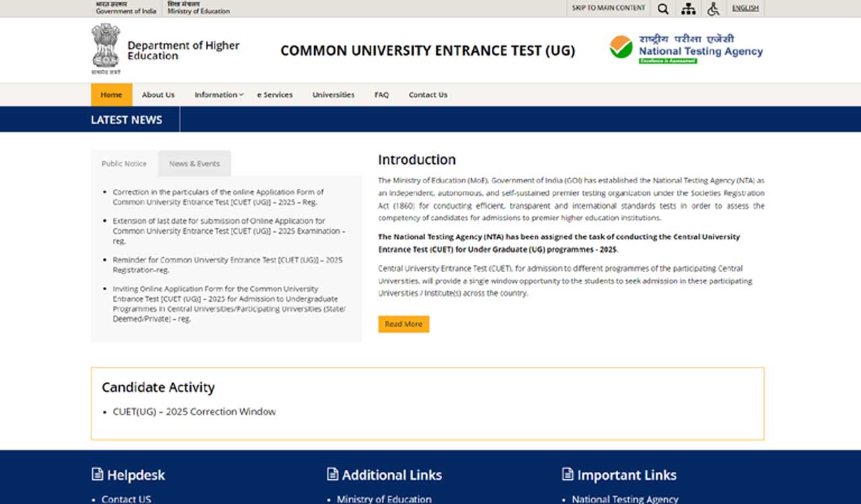Switch to the Public Notice tab
This screenshot has width=861, height=504.
point(123,163)
